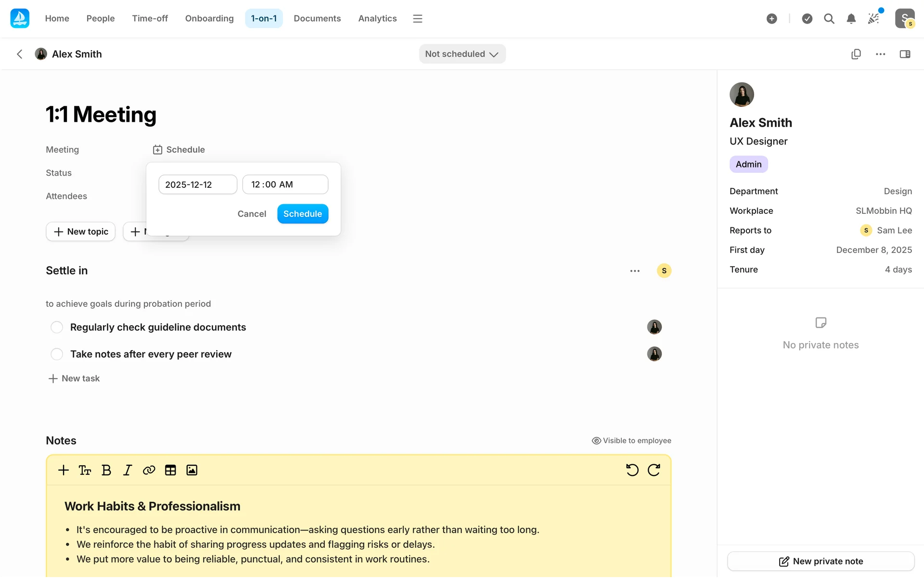Check off Regularly check guideline documents task
This screenshot has height=578, width=924.
click(57, 327)
